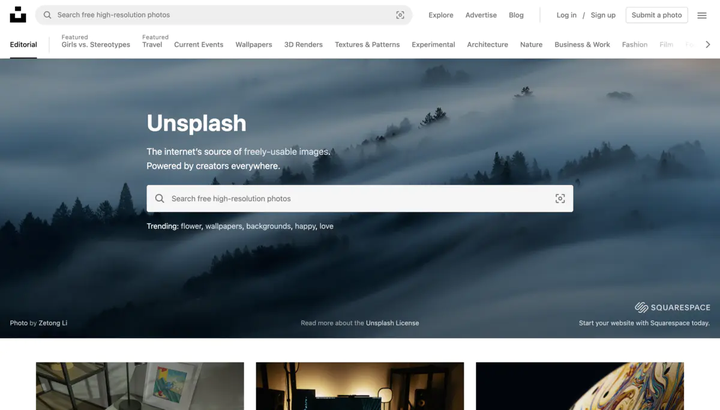
Task: Open the dim studio desk photo thumbnail
Action: point(360,386)
